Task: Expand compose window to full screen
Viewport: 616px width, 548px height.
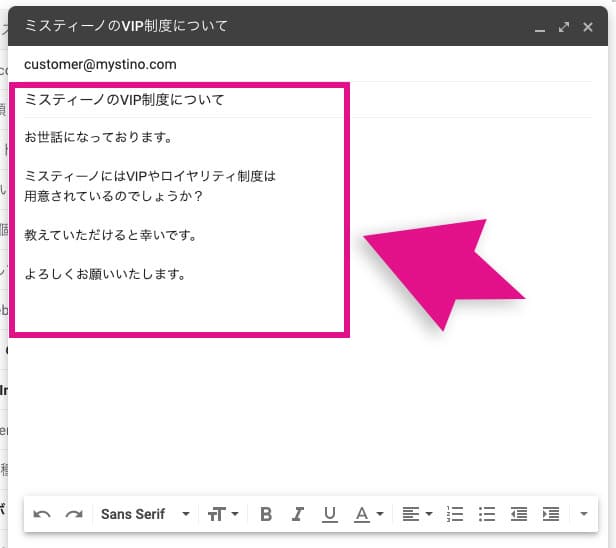Action: pyautogui.click(x=564, y=27)
